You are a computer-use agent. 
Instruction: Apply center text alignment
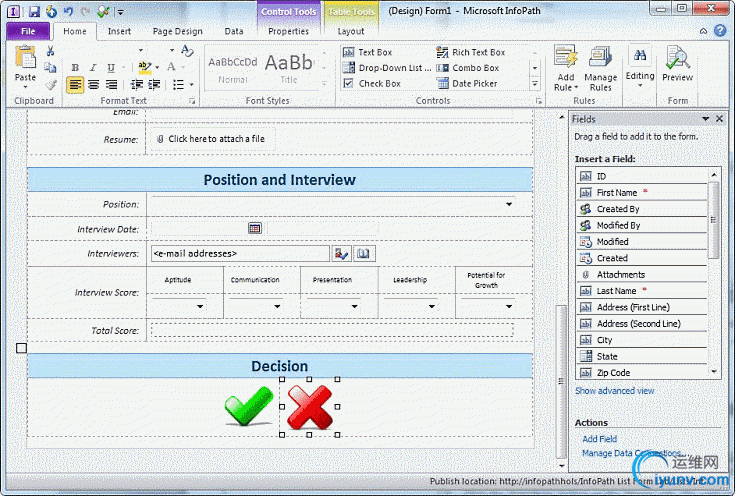click(x=93, y=84)
